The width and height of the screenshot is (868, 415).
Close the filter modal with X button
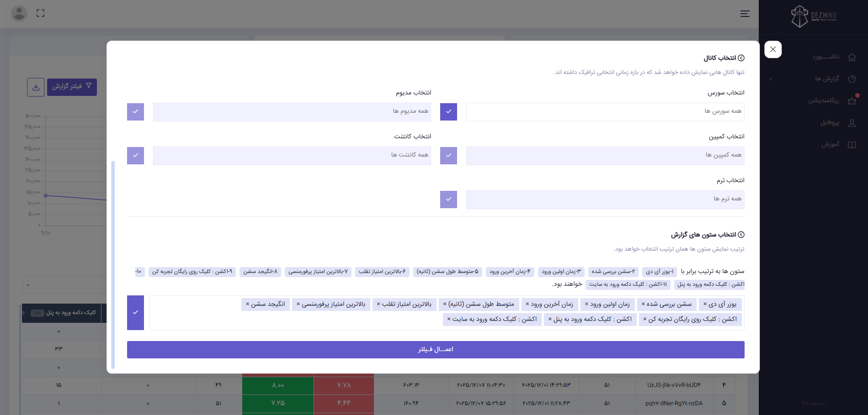[x=773, y=49]
